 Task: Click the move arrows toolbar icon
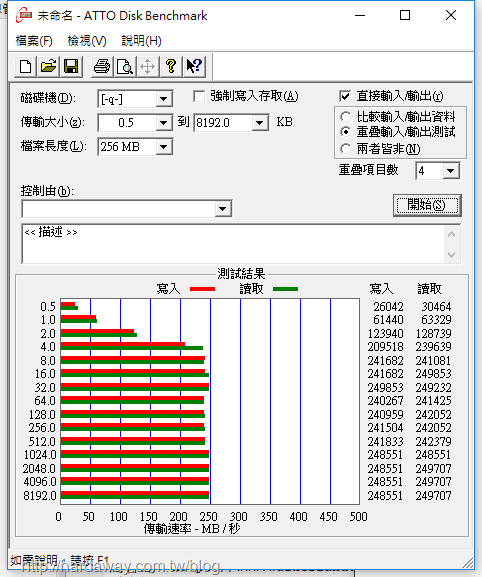coord(148,67)
